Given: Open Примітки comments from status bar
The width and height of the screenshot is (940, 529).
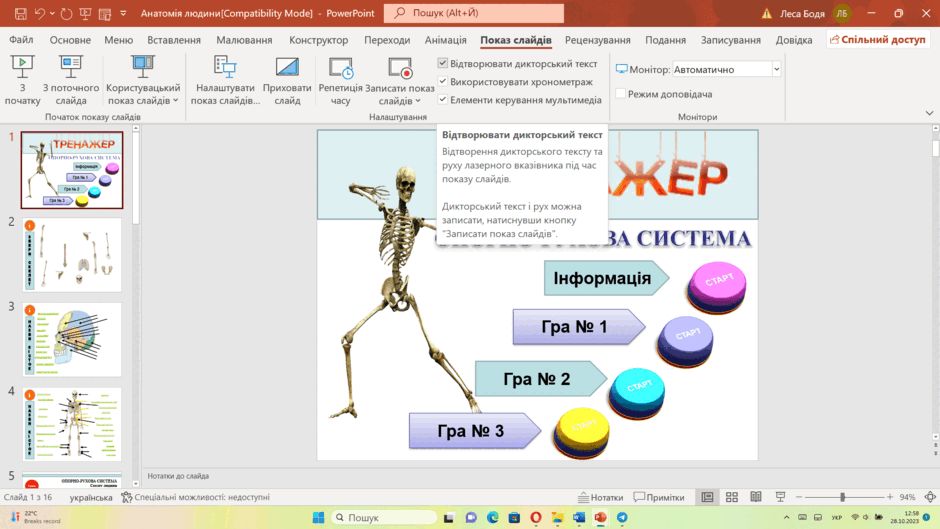Looking at the screenshot, I should pos(659,497).
